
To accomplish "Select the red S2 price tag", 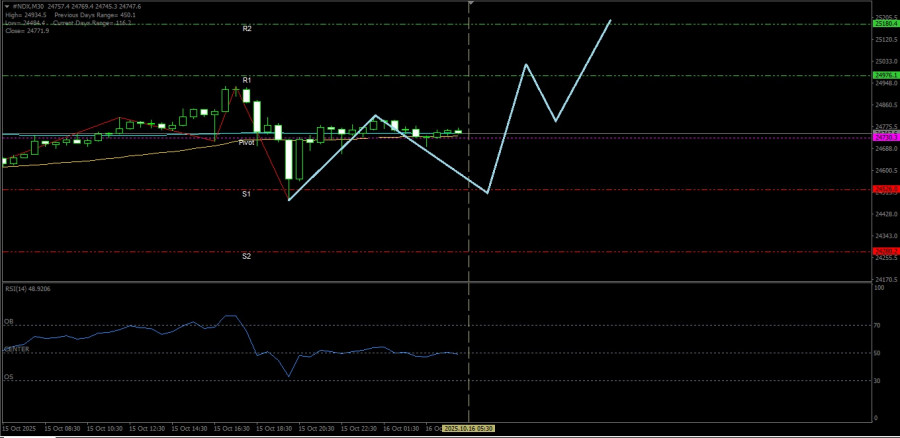I will point(886,251).
